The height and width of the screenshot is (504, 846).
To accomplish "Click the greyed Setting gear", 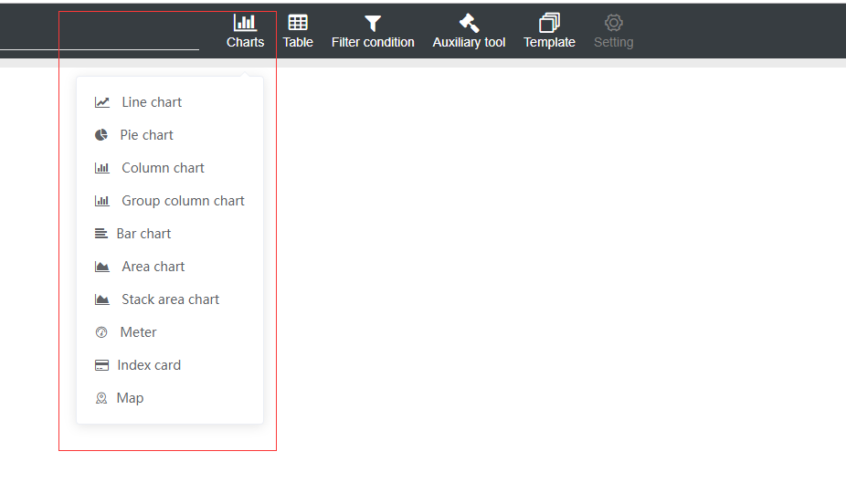I will pos(613,23).
